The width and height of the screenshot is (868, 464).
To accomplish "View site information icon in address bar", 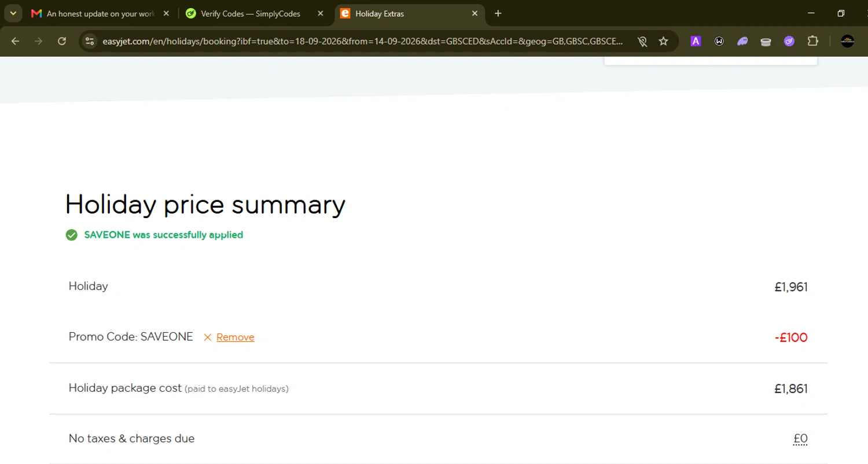I will (89, 41).
